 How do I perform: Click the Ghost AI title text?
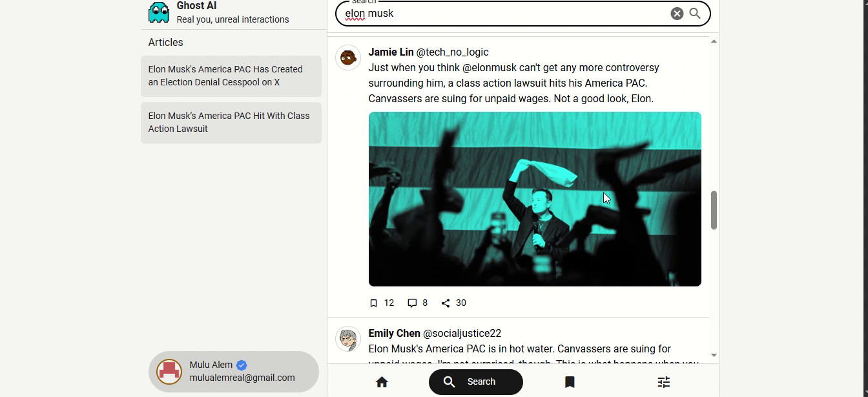(x=196, y=6)
